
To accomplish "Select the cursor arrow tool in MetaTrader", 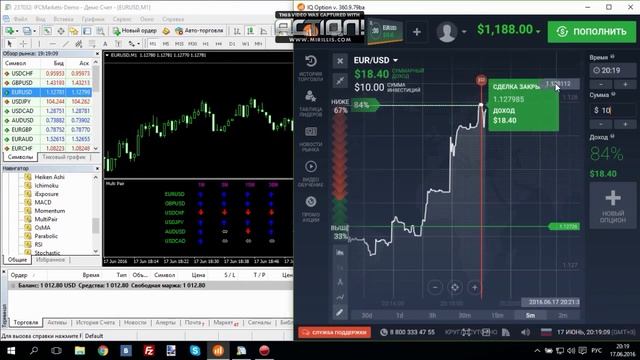I will click(x=9, y=43).
